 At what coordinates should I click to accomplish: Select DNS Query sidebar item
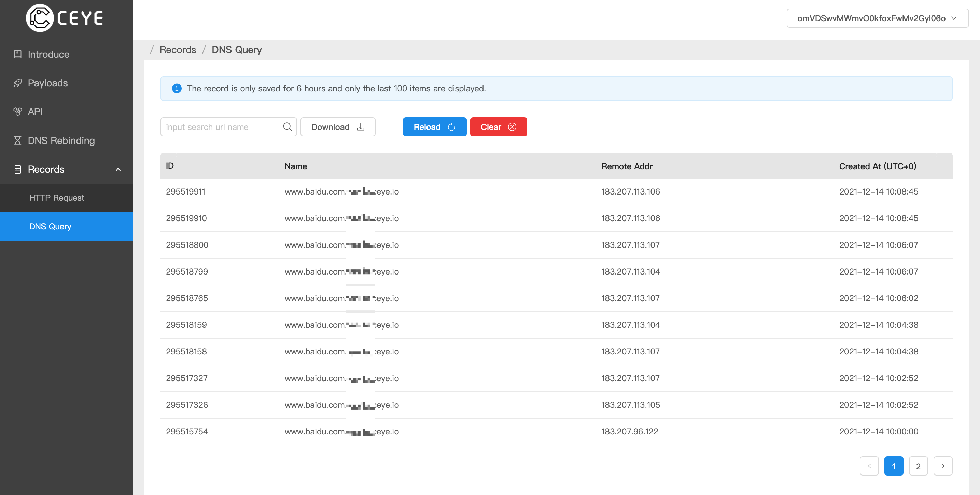click(50, 227)
